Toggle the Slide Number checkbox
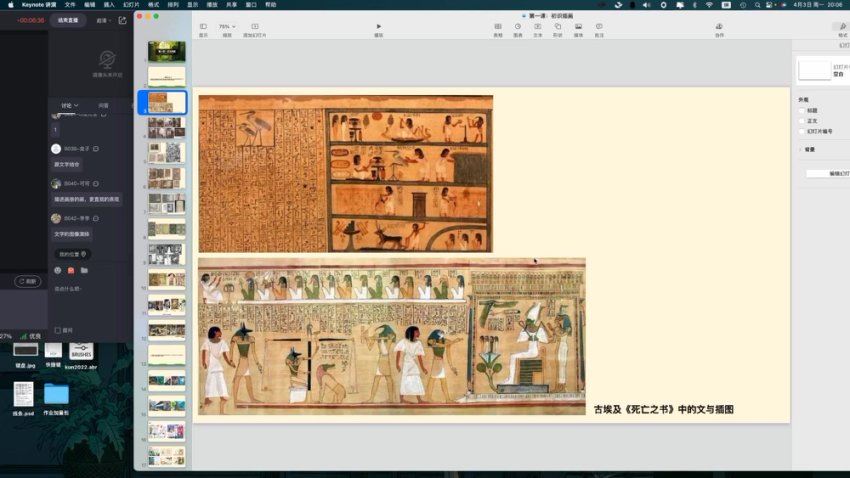 (802, 131)
